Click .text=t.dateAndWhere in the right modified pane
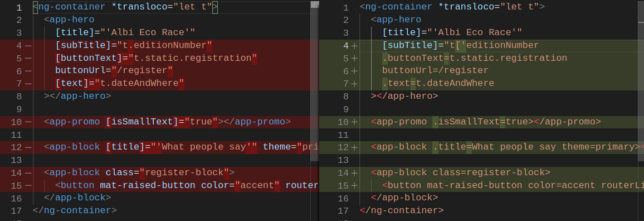 pos(438,84)
